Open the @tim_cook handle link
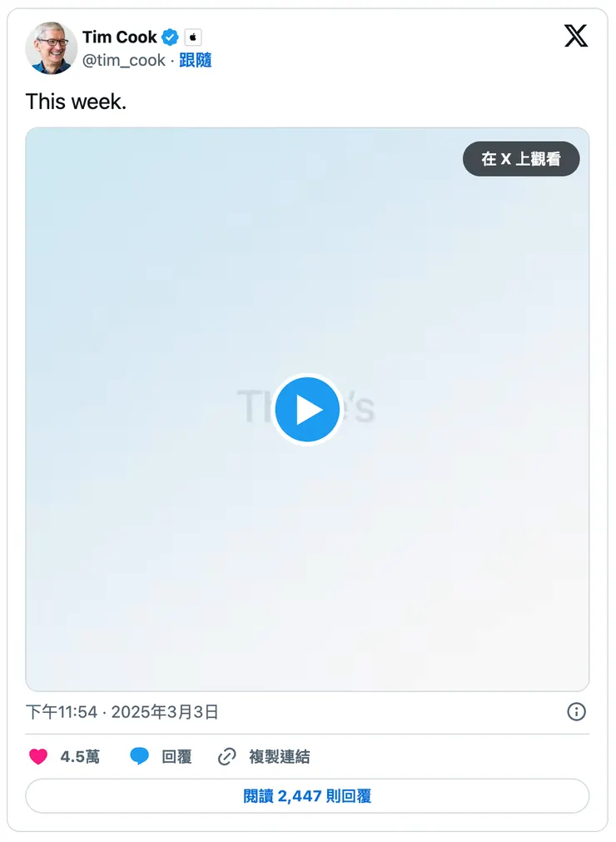 (123, 60)
